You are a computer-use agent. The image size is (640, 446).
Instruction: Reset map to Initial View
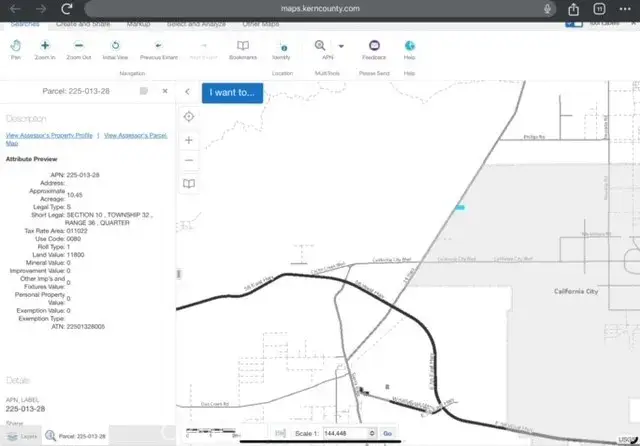115,49
